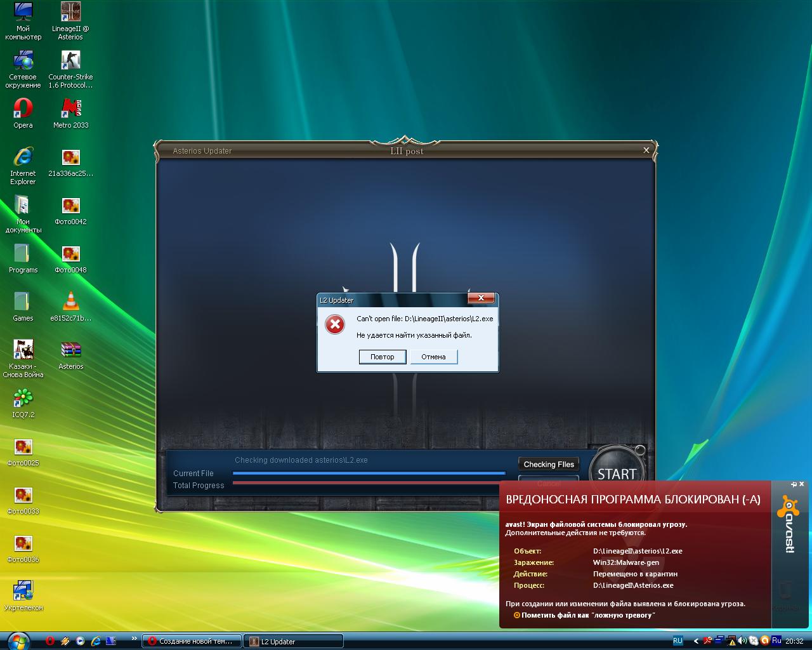Launch media player from quick launch bar
The width and height of the screenshot is (812, 650).
tap(81, 641)
